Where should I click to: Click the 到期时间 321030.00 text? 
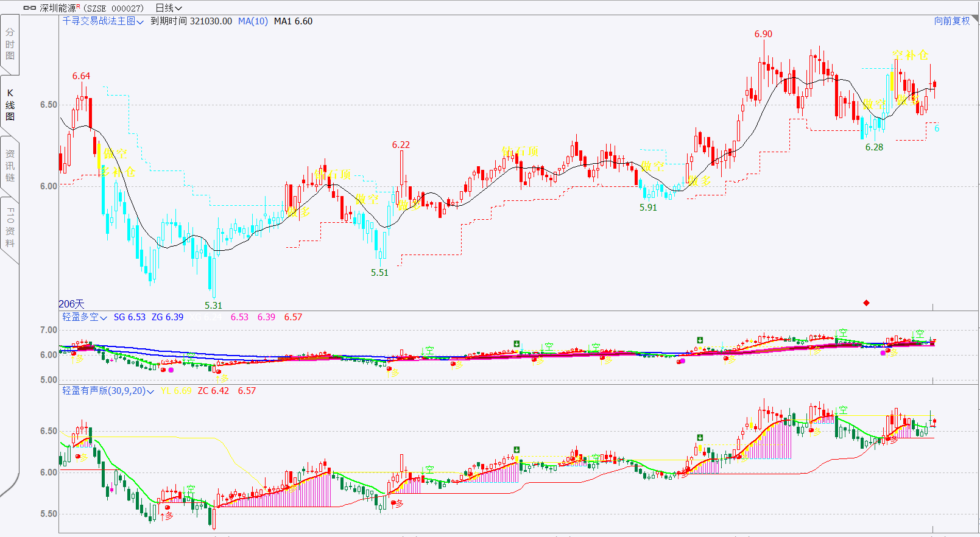[x=191, y=21]
